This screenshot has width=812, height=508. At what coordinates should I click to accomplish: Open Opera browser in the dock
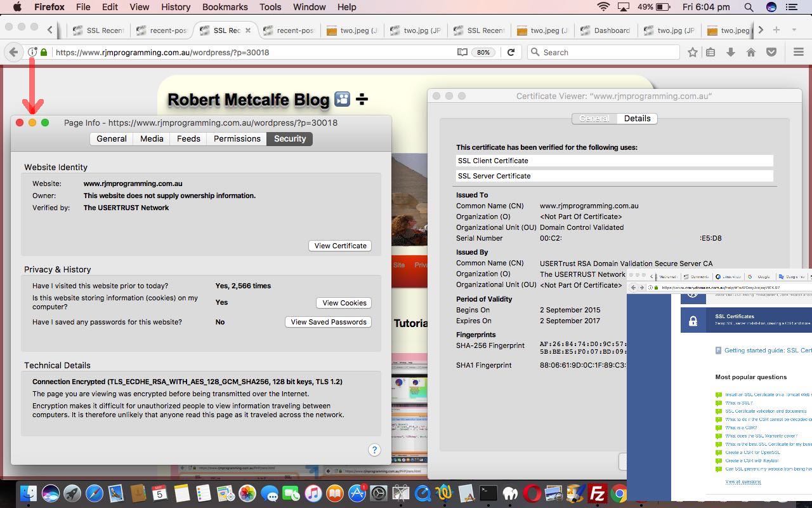click(532, 493)
